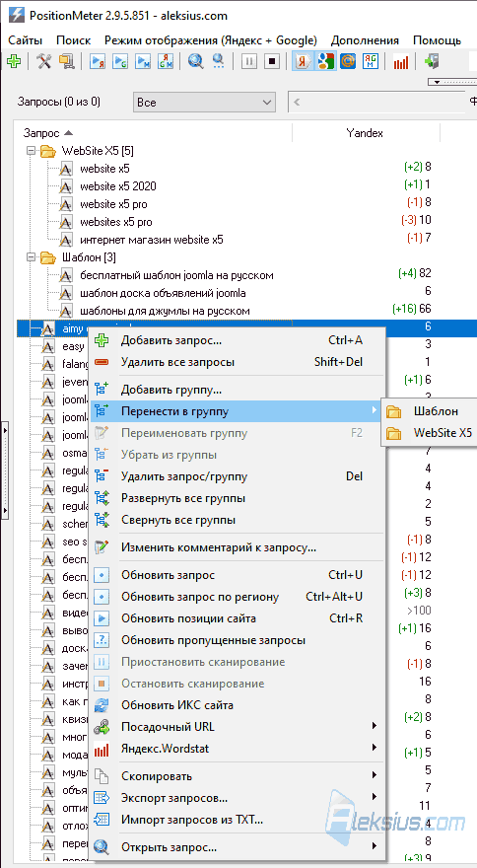
Task: Collapse the Шаблон group
Action: coord(31,257)
